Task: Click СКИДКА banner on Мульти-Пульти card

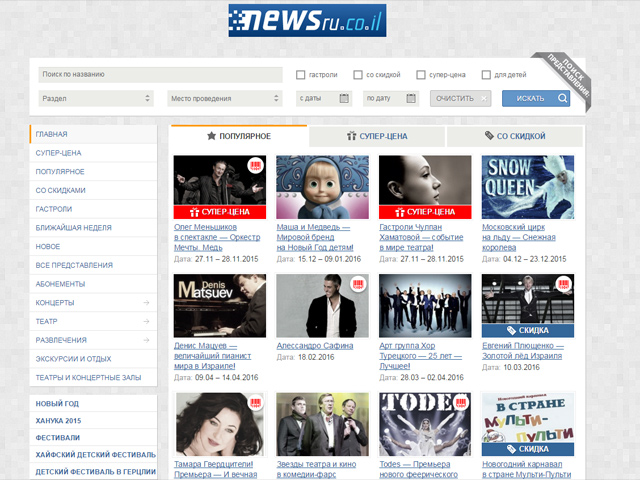Action: point(528,449)
